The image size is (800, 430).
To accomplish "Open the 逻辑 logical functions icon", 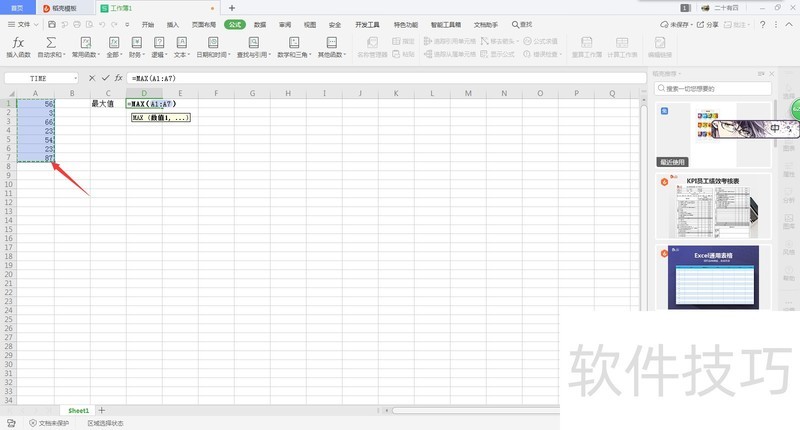I will (159, 42).
